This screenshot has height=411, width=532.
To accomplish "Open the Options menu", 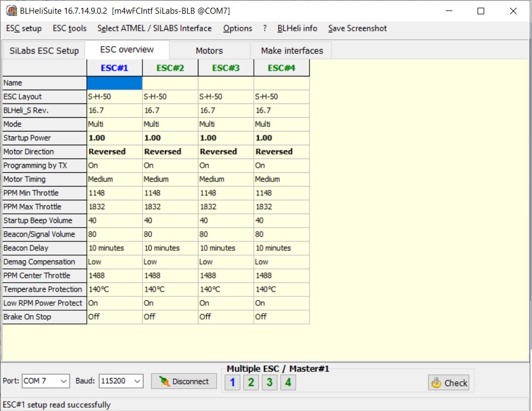I will point(237,29).
